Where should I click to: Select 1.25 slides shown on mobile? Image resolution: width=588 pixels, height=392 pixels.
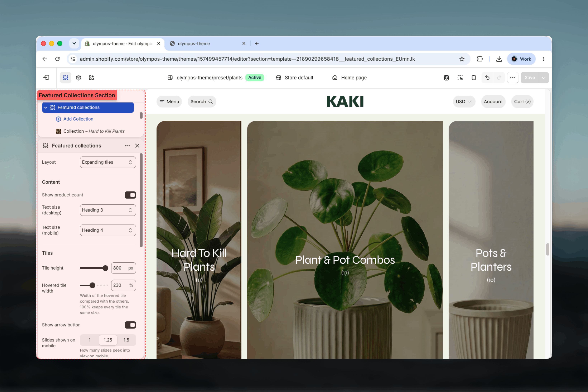coord(108,340)
